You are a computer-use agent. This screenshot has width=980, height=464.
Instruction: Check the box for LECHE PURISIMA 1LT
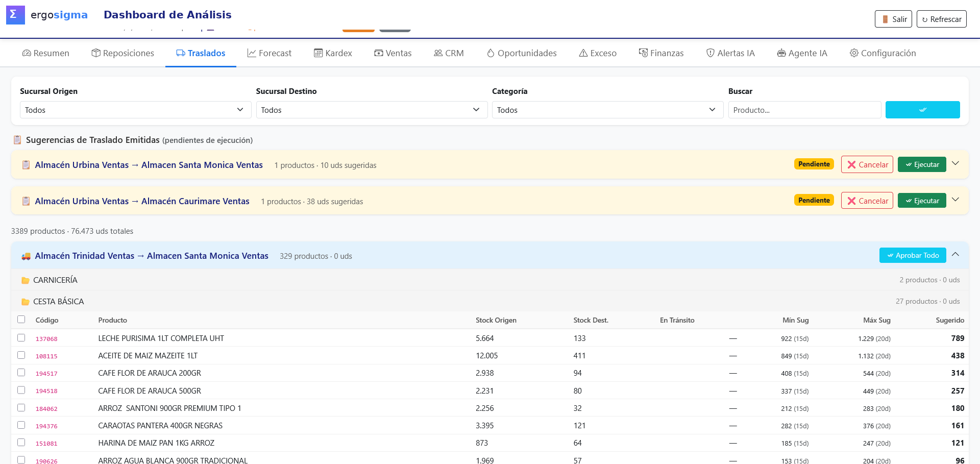point(21,338)
